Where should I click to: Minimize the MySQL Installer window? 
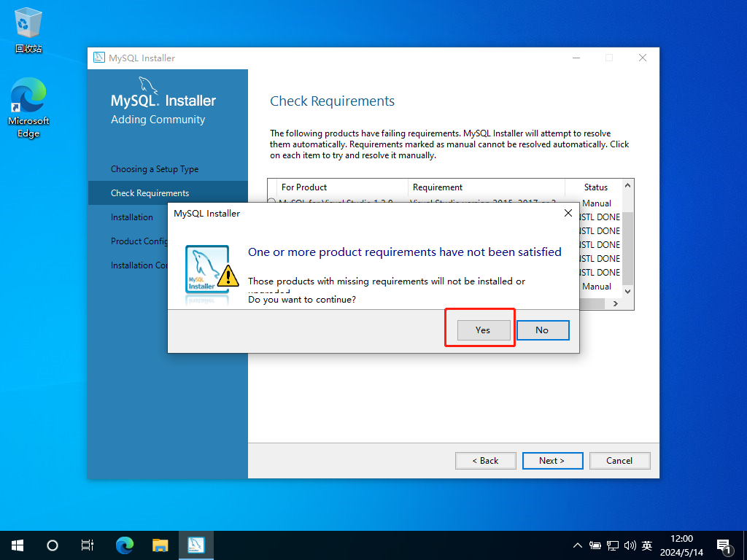pyautogui.click(x=576, y=58)
